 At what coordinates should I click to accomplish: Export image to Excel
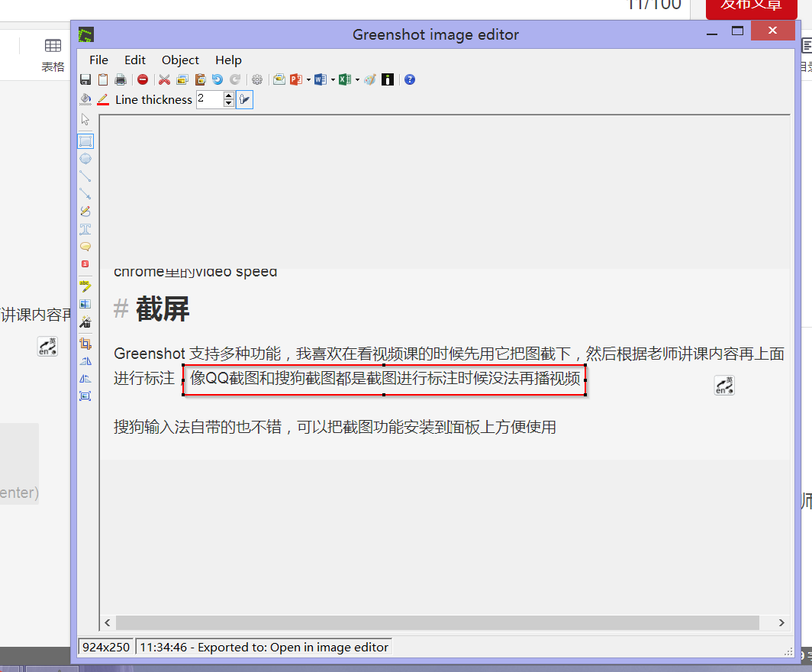tap(344, 79)
